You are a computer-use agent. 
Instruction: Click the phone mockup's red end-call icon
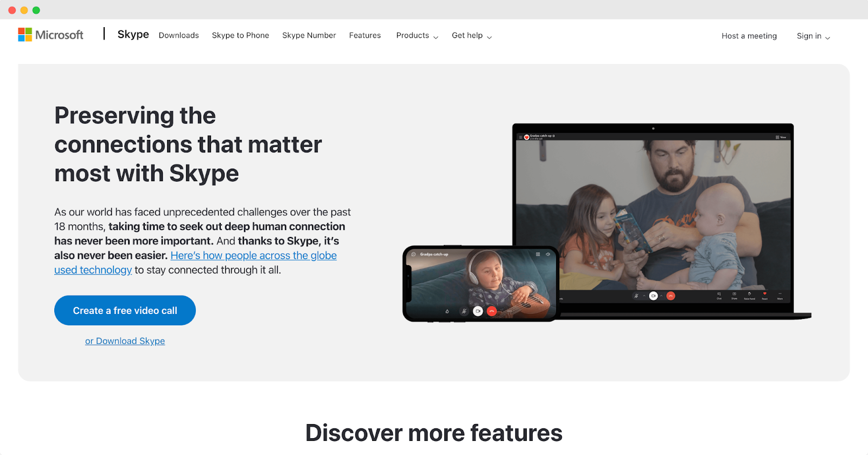(492, 311)
